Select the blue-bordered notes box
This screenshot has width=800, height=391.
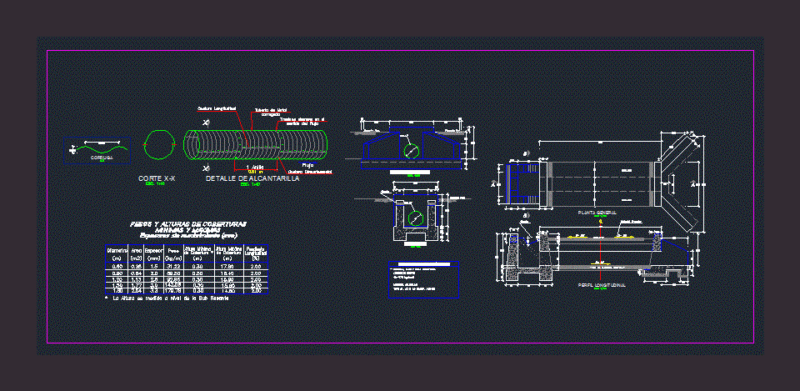coord(423,279)
